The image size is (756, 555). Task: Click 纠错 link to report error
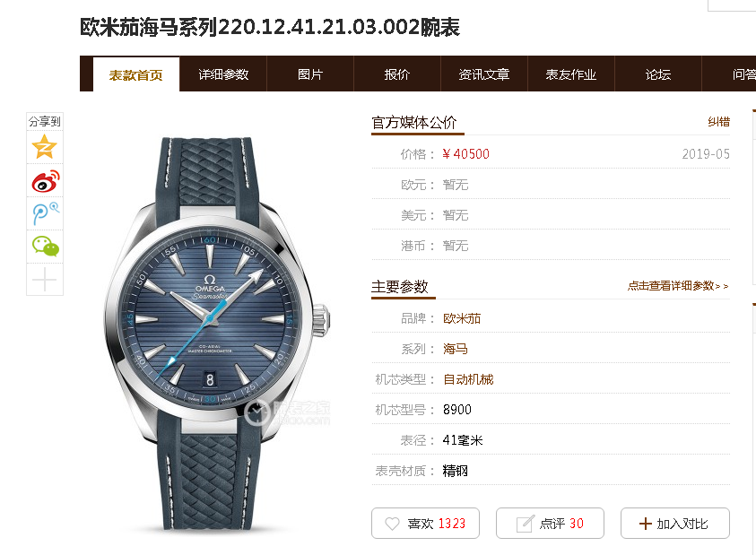pos(718,122)
